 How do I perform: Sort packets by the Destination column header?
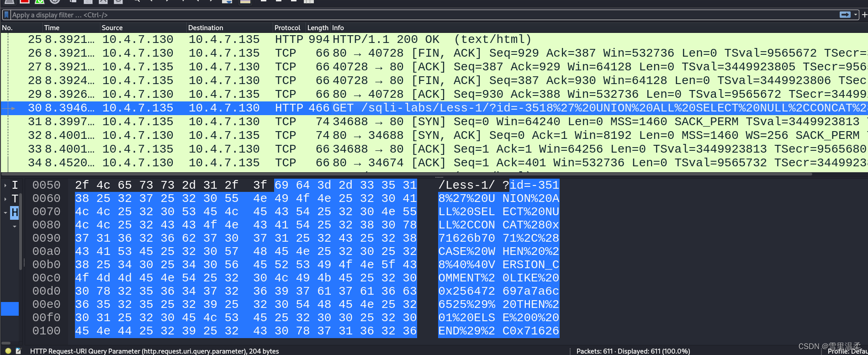coord(230,28)
